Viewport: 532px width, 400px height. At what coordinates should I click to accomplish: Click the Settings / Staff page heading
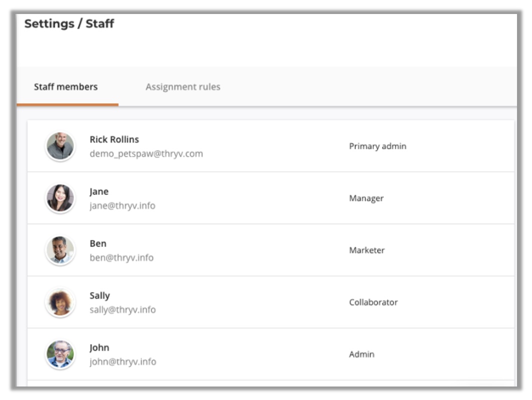pyautogui.click(x=69, y=23)
